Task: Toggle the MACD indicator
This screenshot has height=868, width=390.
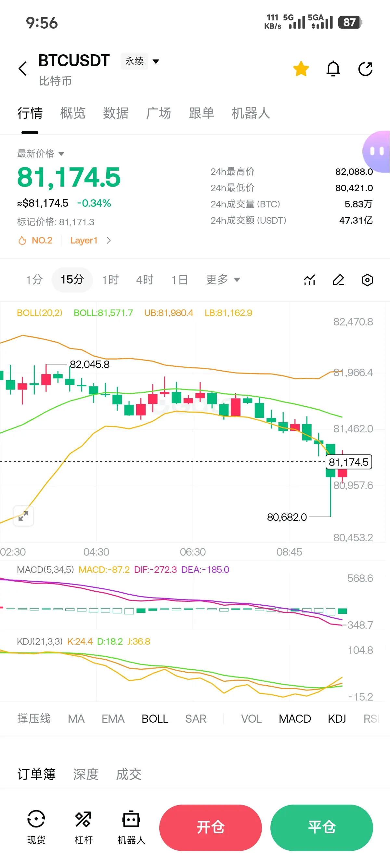Action: tap(295, 719)
